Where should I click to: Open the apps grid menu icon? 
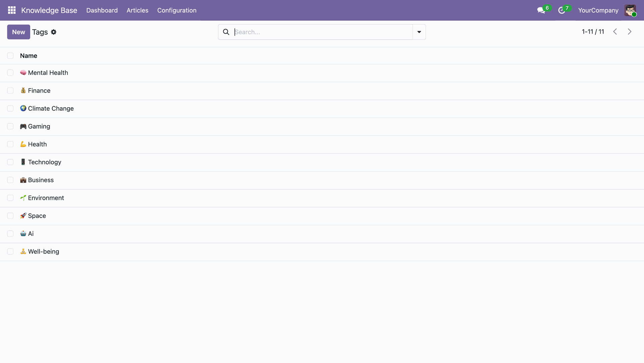12,10
